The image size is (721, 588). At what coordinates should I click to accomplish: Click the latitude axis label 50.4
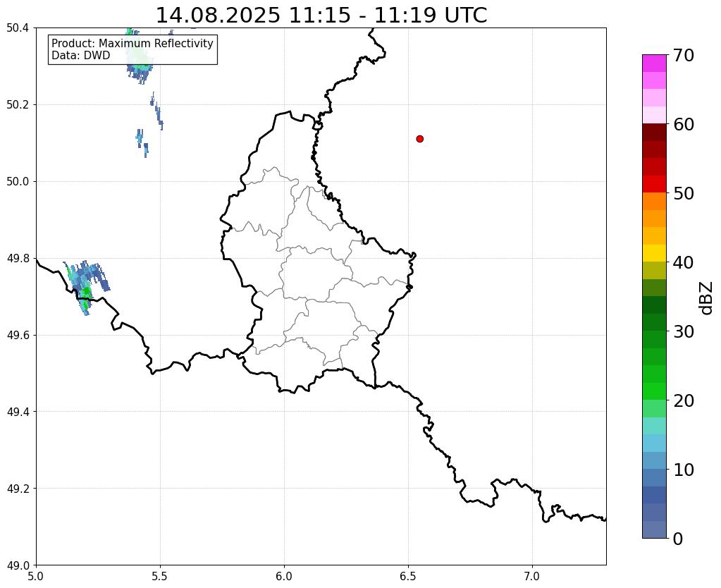pos(18,28)
